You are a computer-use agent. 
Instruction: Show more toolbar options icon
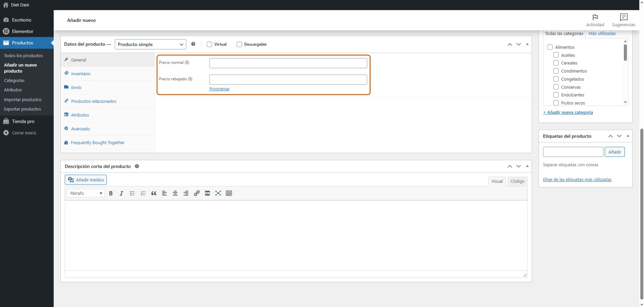pyautogui.click(x=229, y=193)
